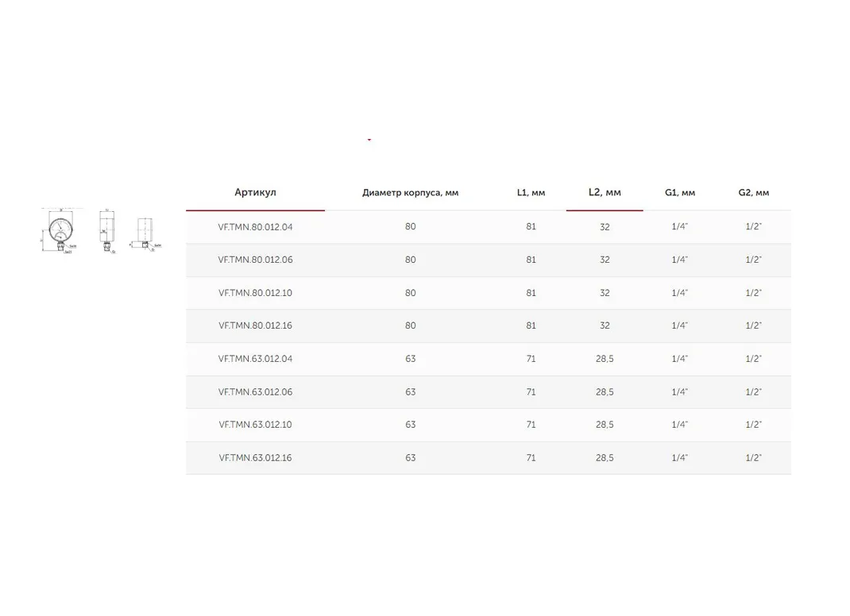The image size is (850, 616).
Task: Click article VF.TMN.63.012.10
Action: coord(255,425)
